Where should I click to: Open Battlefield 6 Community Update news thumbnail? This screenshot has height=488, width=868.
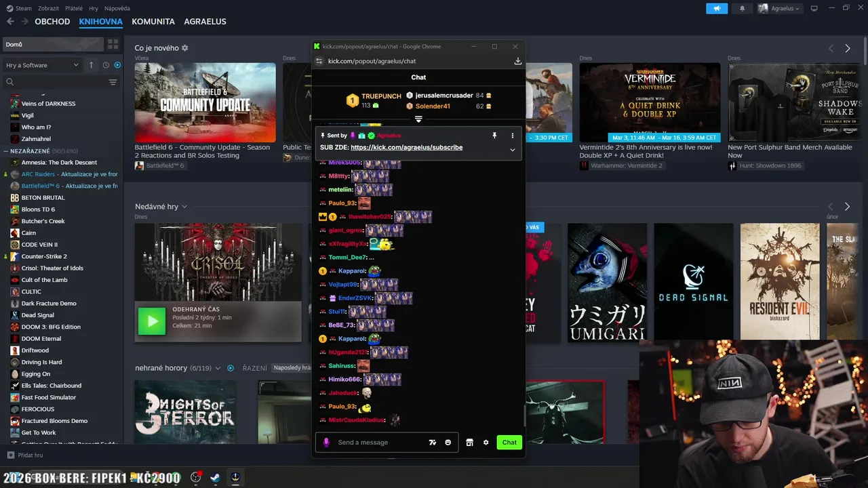coord(205,102)
